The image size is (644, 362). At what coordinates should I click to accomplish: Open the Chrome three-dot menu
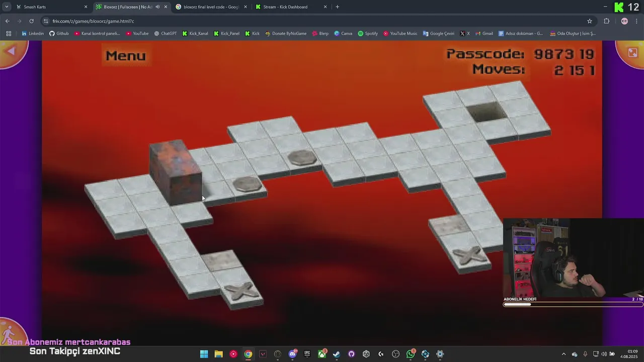637,21
